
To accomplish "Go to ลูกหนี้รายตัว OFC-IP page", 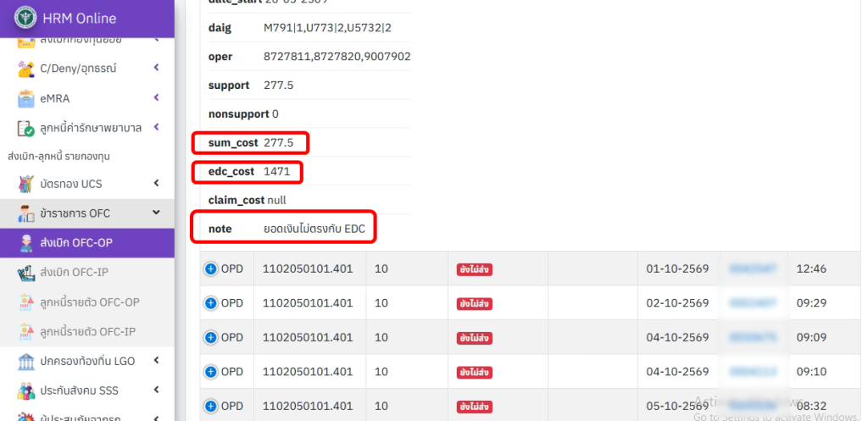I will click(x=87, y=331).
